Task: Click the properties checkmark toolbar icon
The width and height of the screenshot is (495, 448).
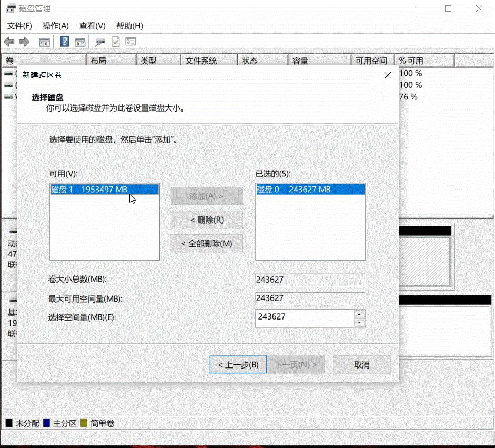Action: pyautogui.click(x=115, y=42)
